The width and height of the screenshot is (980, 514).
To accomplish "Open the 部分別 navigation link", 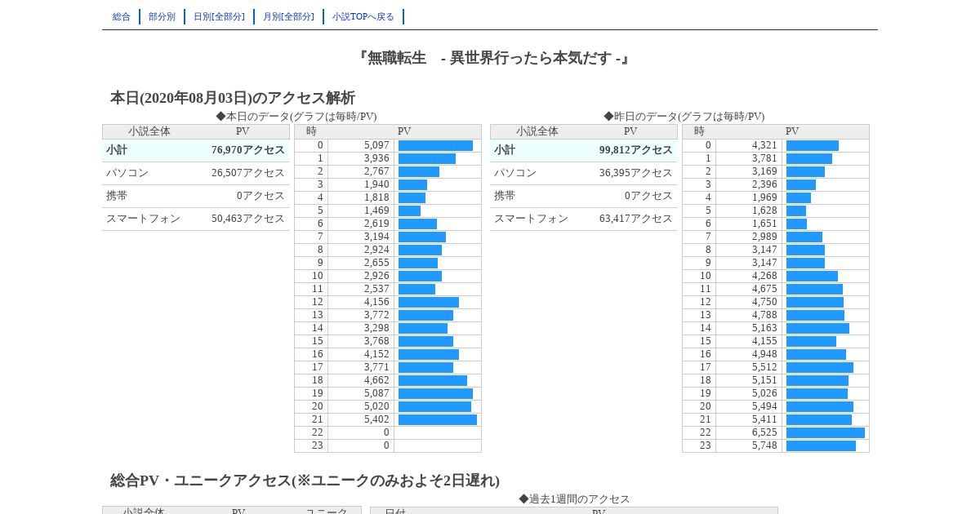I will click(162, 16).
